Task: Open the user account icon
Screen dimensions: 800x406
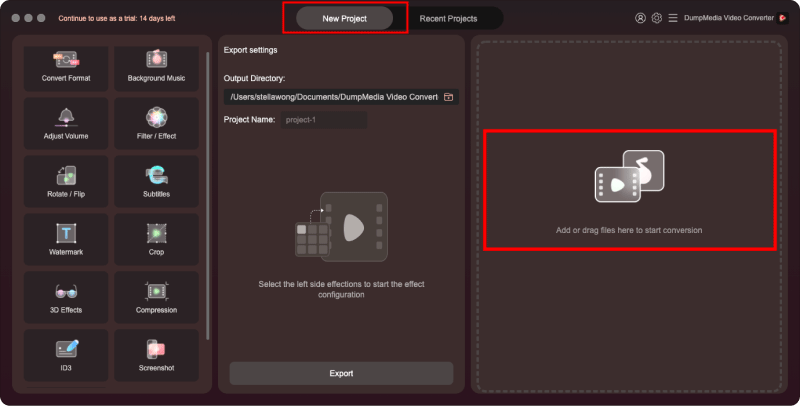Action: pos(640,18)
